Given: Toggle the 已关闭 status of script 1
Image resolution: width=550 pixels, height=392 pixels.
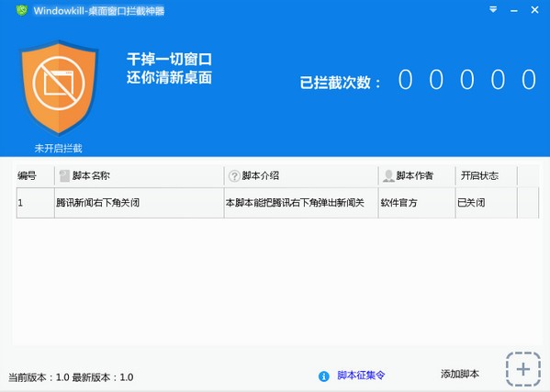Looking at the screenshot, I should click(x=471, y=203).
